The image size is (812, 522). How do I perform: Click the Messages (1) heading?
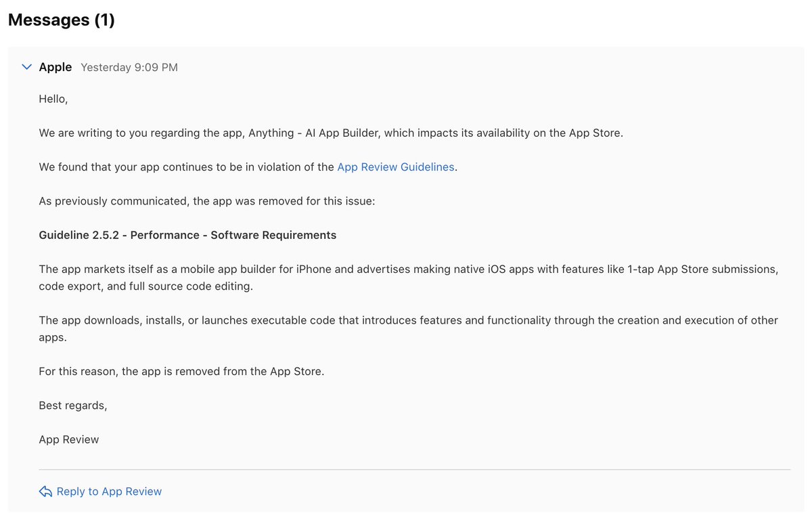coord(61,20)
